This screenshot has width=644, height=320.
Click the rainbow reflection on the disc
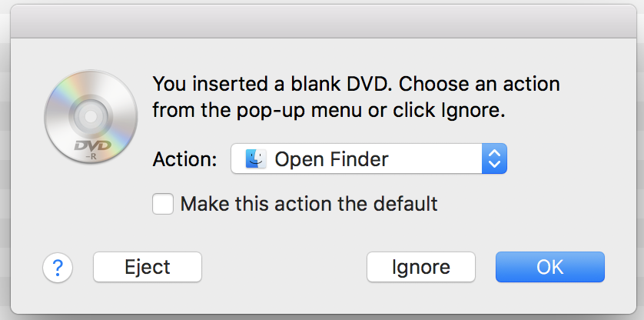point(62,93)
